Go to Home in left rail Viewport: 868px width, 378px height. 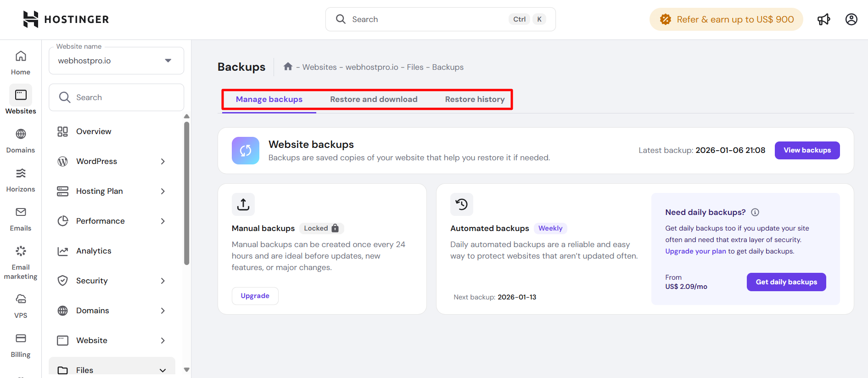pos(21,63)
